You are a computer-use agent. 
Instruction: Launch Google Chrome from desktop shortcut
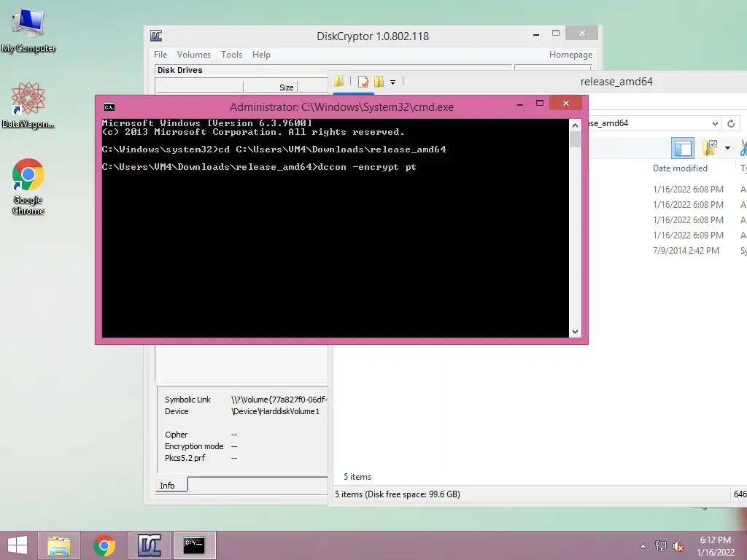28,186
